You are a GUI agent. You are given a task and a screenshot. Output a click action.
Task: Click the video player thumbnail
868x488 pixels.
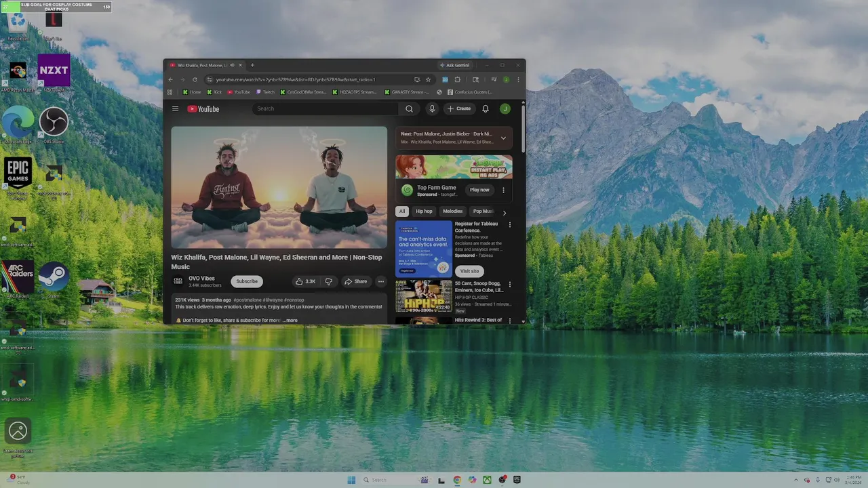[x=279, y=187]
